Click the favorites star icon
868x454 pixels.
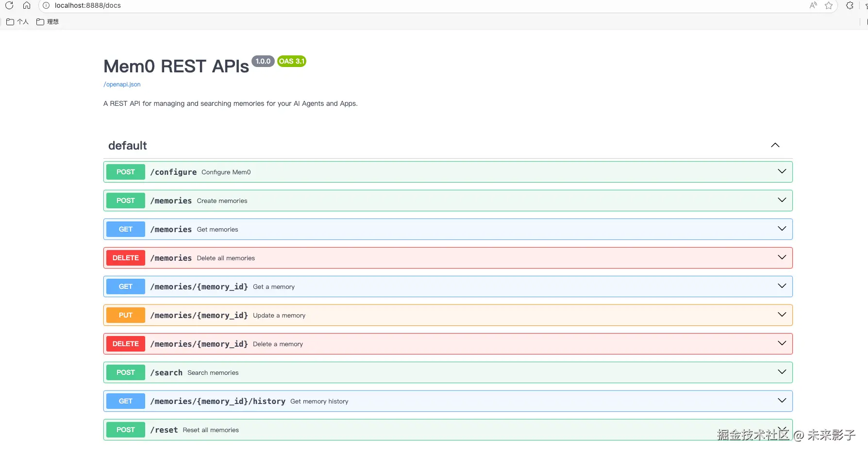click(x=829, y=5)
